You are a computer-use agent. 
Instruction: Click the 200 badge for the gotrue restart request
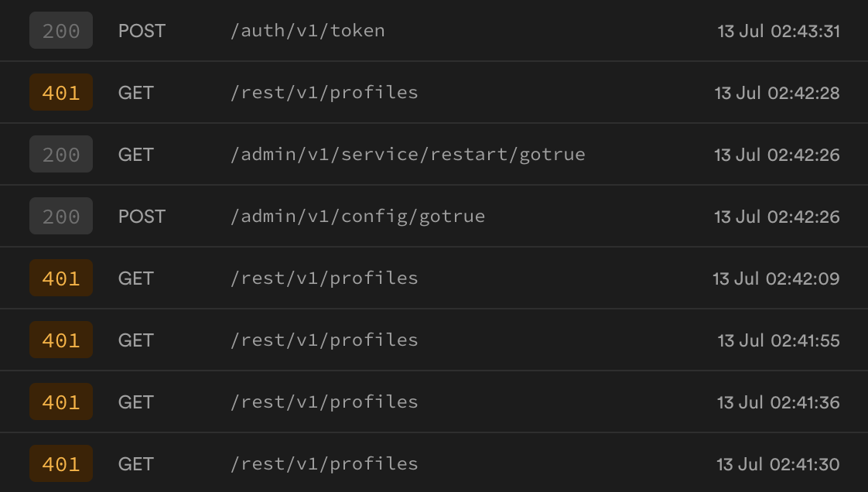(x=60, y=154)
